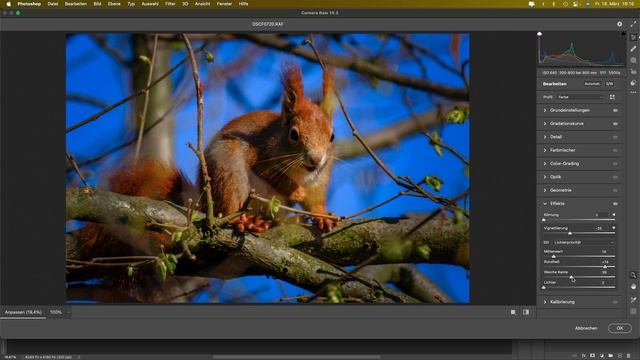Toggle shadow clipping warning in histogram
Viewport: 640px width, 360px height.
pyautogui.click(x=539, y=34)
